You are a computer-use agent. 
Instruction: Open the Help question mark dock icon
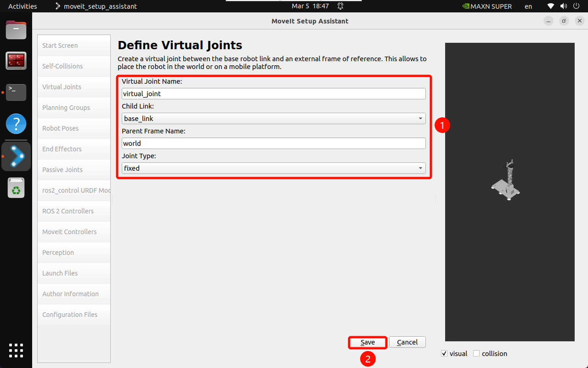[x=16, y=124]
